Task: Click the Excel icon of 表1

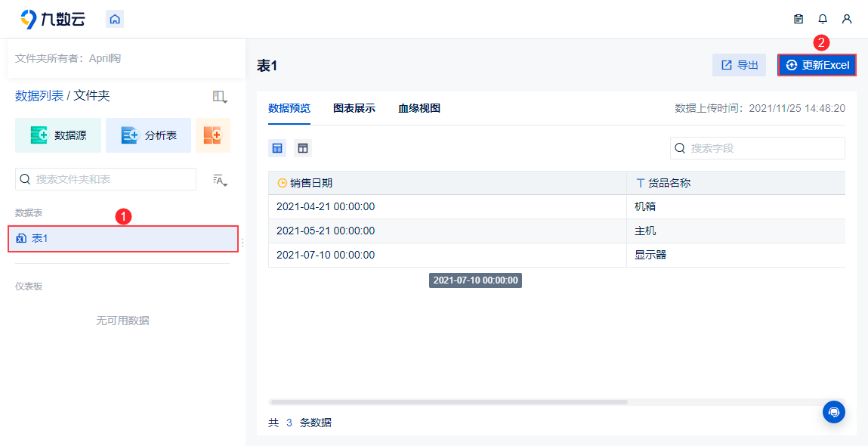Action: click(x=22, y=239)
